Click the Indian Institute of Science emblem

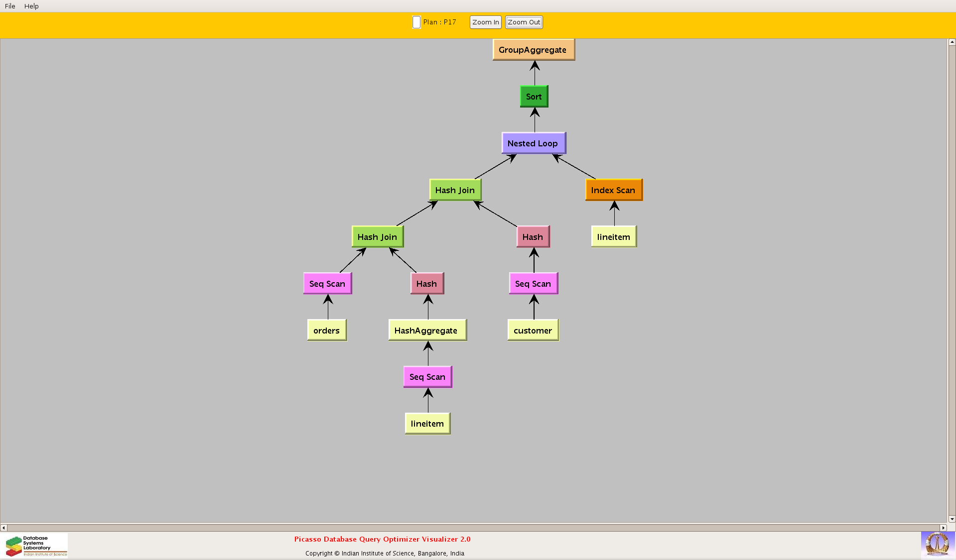pyautogui.click(x=937, y=544)
